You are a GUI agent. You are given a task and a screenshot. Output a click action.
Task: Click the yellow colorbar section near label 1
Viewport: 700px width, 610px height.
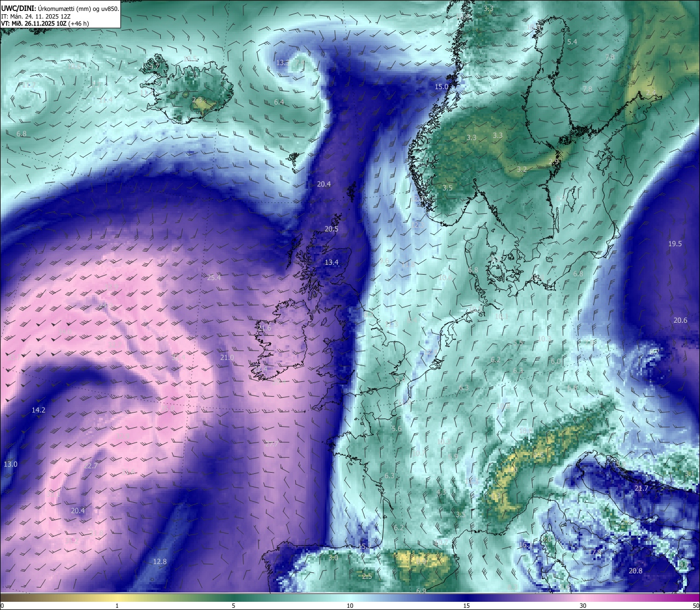[116, 597]
